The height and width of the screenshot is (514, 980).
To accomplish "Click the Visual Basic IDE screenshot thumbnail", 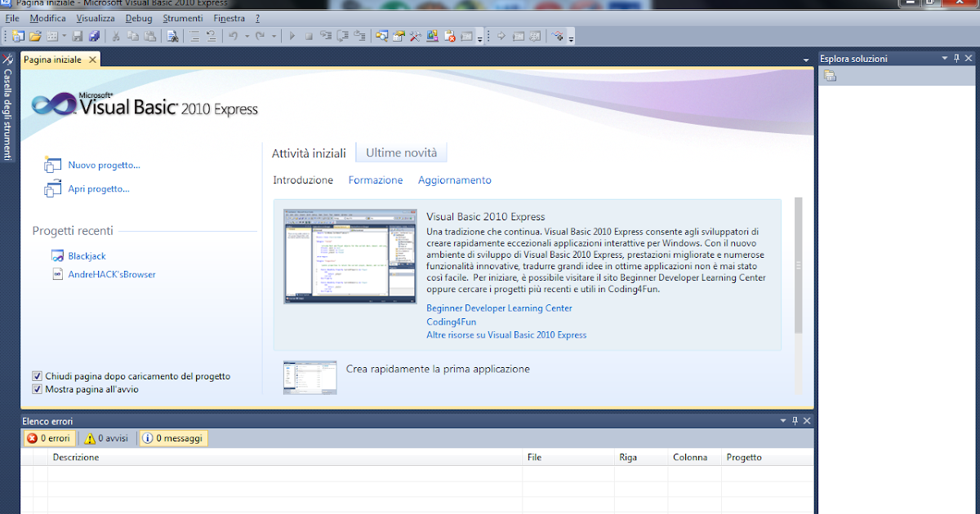I will pos(350,257).
